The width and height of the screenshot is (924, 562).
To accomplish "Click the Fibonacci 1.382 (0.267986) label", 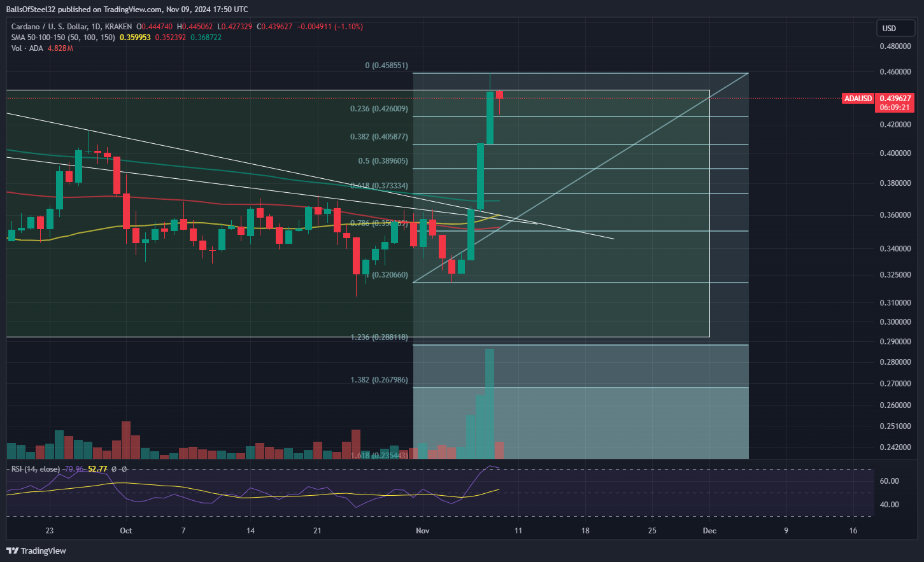I will [379, 380].
